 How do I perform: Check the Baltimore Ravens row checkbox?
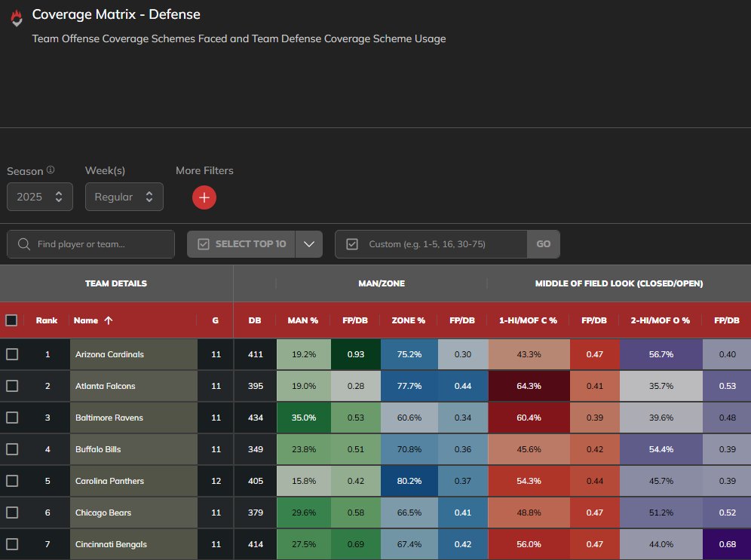coord(12,418)
